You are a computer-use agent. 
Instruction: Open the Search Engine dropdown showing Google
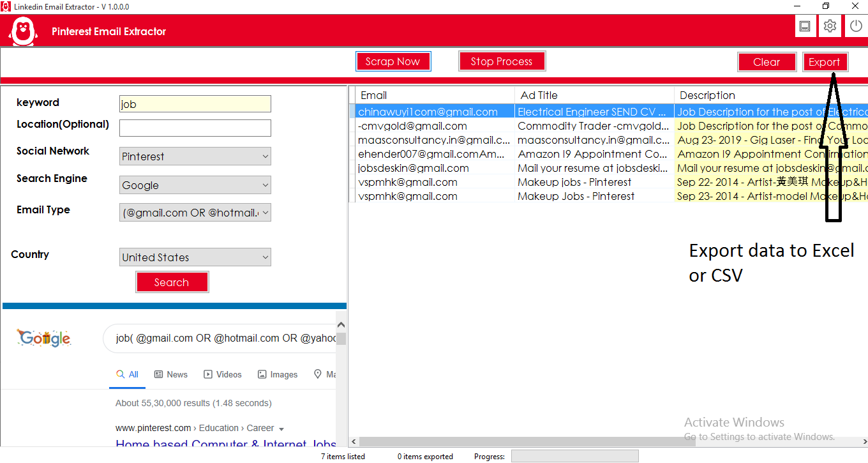(195, 185)
